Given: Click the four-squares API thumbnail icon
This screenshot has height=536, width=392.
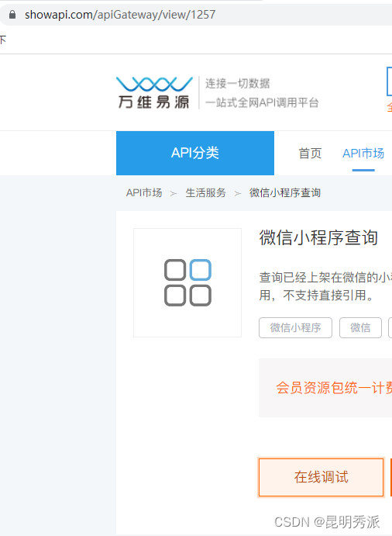Looking at the screenshot, I should click(187, 282).
